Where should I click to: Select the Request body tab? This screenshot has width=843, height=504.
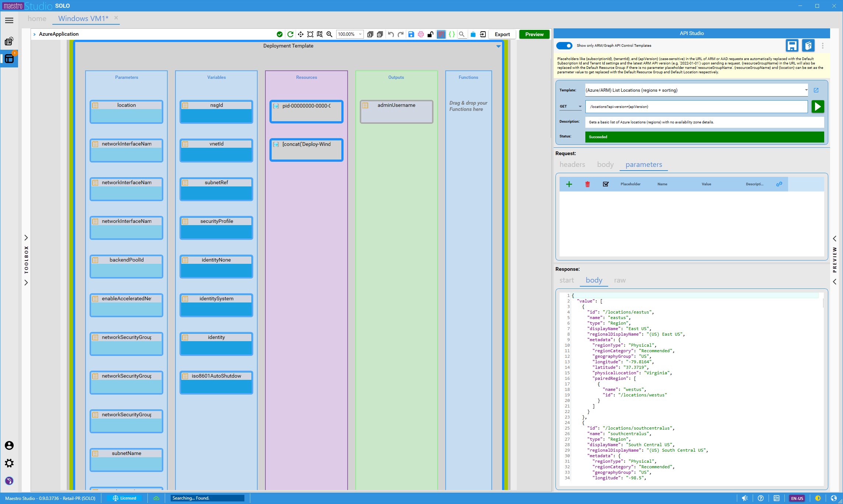click(x=605, y=165)
